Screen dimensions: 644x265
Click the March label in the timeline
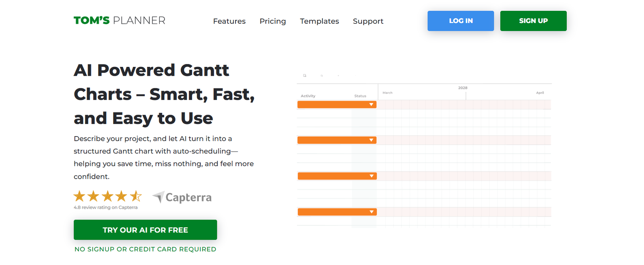point(387,93)
